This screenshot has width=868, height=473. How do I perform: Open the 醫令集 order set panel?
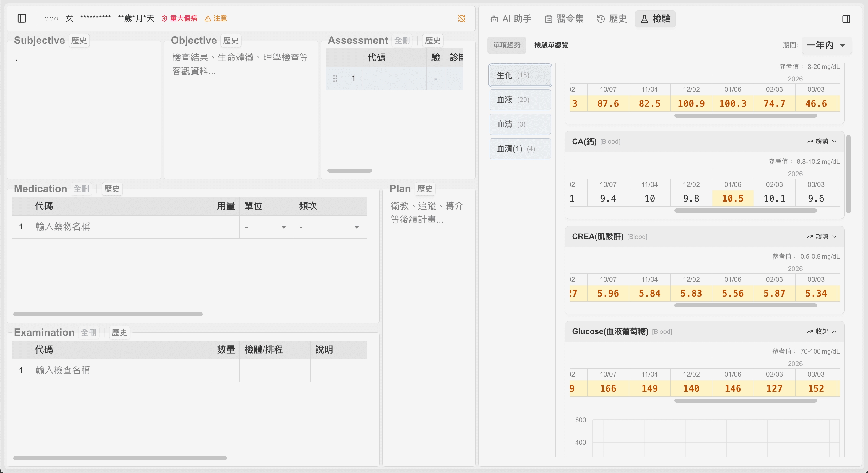[x=563, y=19]
